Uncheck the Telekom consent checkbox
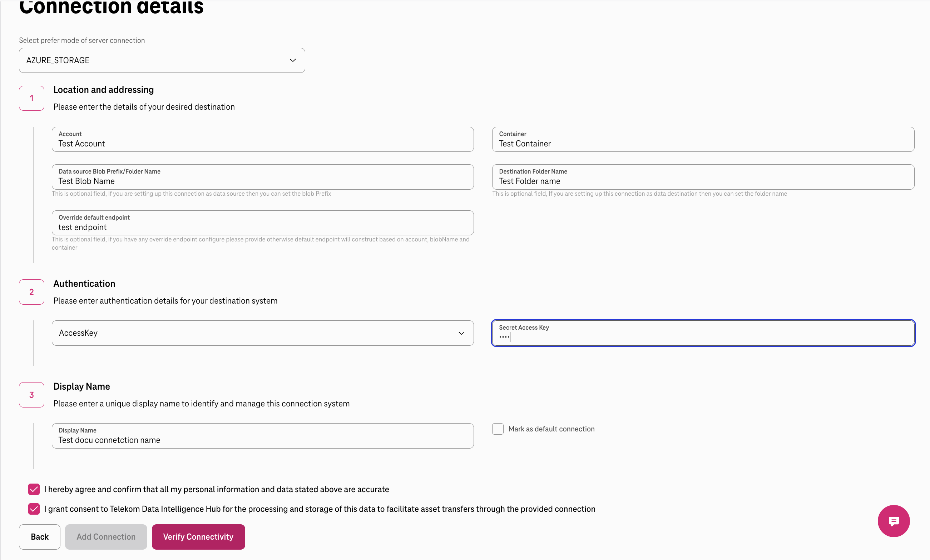930x560 pixels. pos(34,509)
